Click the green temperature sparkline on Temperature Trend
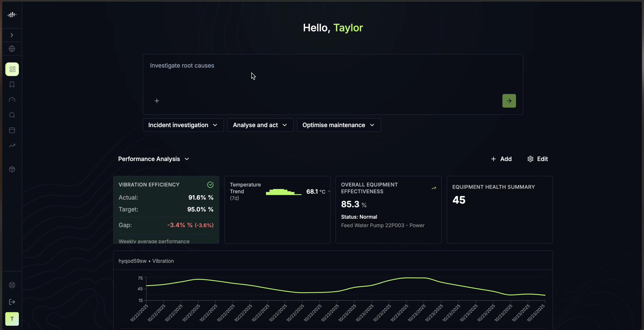Viewport: 644px width, 330px height. [283, 192]
